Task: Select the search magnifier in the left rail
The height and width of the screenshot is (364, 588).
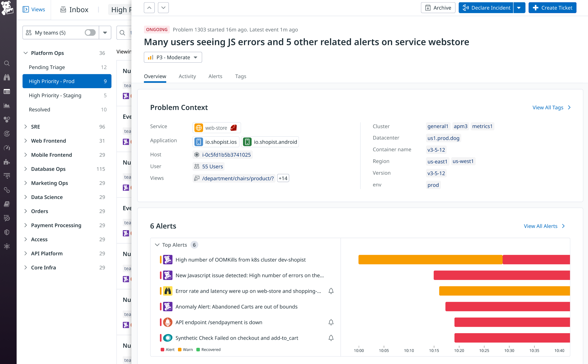Action: tap(7, 63)
